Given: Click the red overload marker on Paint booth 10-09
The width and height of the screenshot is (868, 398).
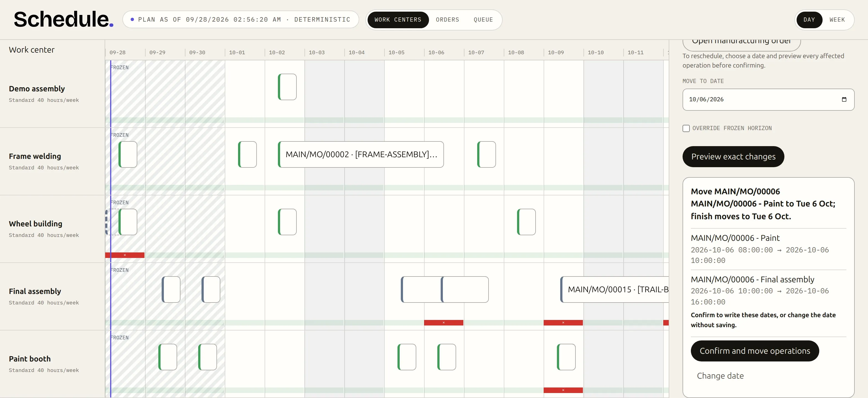Looking at the screenshot, I should click(563, 390).
